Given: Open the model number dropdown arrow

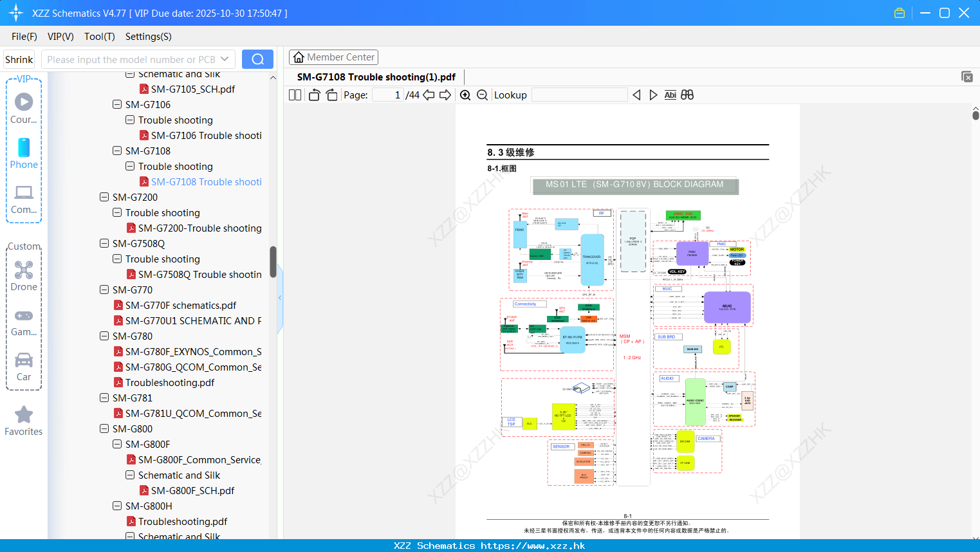Looking at the screenshot, I should point(225,59).
